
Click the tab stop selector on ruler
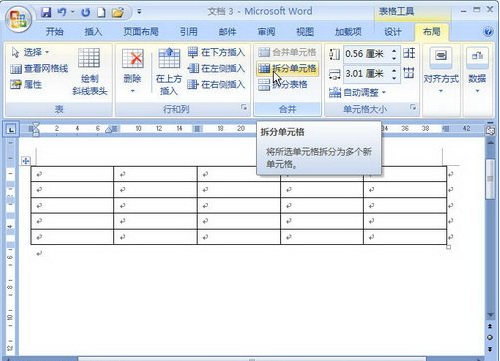(11, 129)
